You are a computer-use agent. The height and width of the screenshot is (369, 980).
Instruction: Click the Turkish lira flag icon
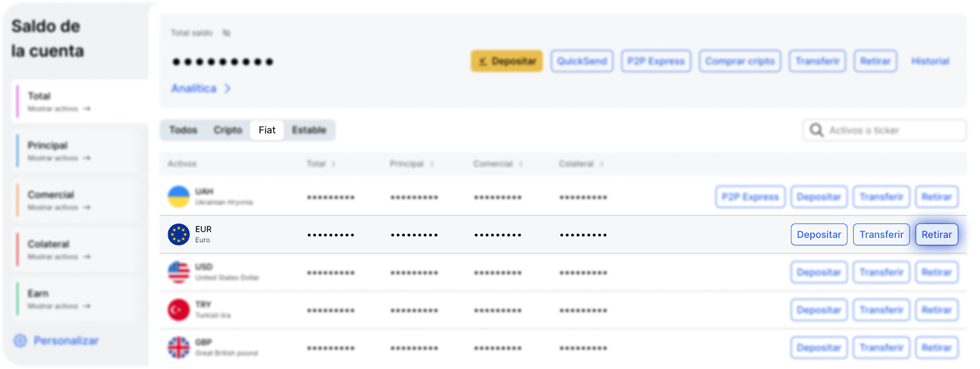click(179, 310)
